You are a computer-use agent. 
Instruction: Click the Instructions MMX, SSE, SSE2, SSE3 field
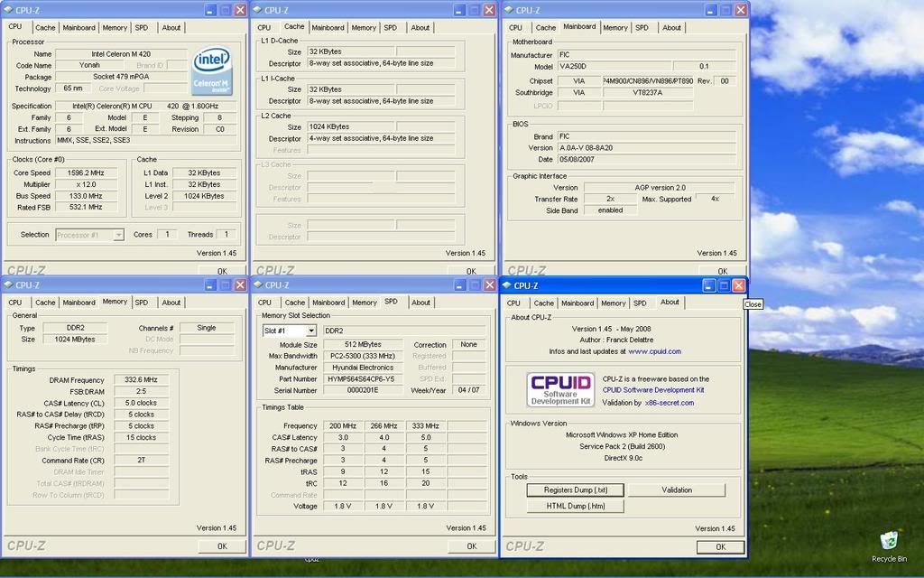pyautogui.click(x=146, y=140)
